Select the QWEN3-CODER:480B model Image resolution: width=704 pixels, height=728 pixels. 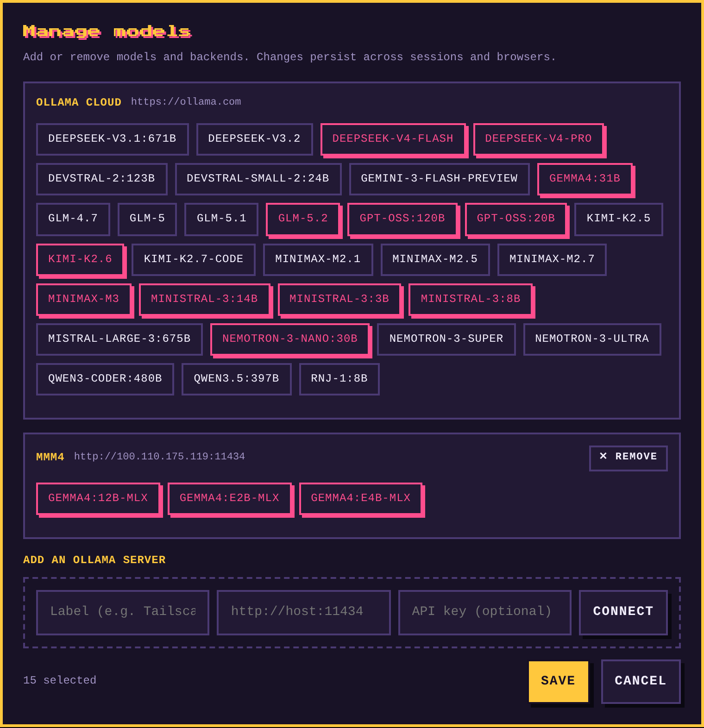tap(105, 379)
